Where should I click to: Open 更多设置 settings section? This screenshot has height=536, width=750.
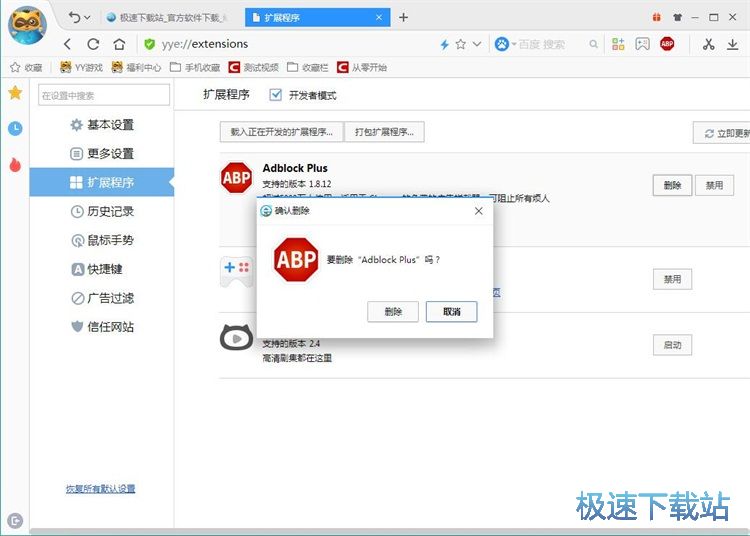point(102,153)
